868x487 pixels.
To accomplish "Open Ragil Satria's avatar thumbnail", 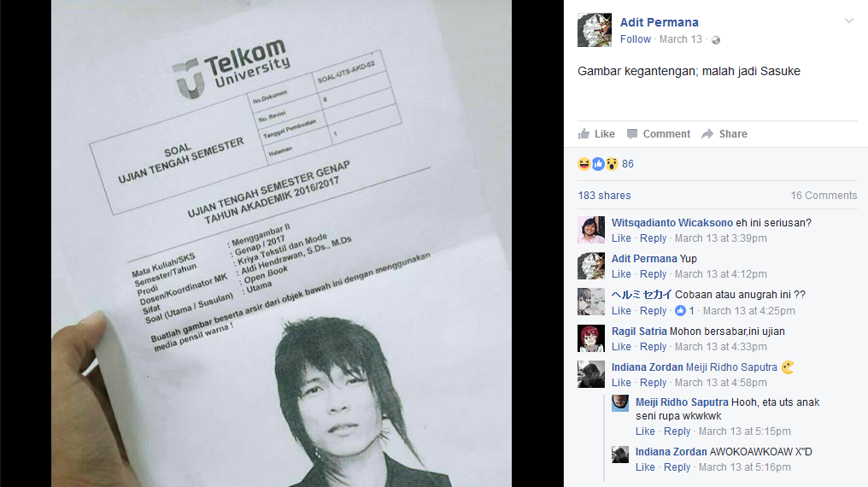I will pos(591,338).
